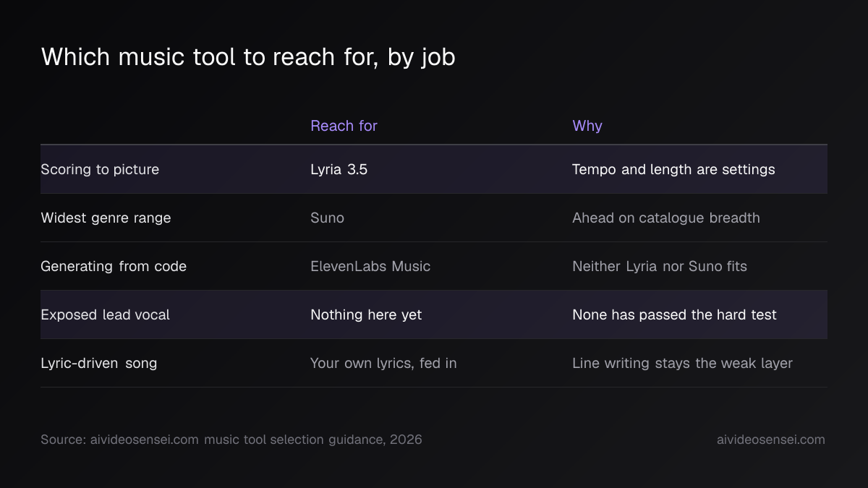
Task: Click 'Ahead on catalogue breadth' cell
Action: [666, 218]
